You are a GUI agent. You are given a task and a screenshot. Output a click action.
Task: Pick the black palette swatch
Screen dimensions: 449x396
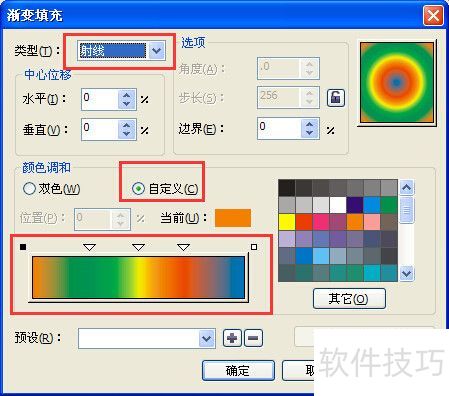[287, 188]
